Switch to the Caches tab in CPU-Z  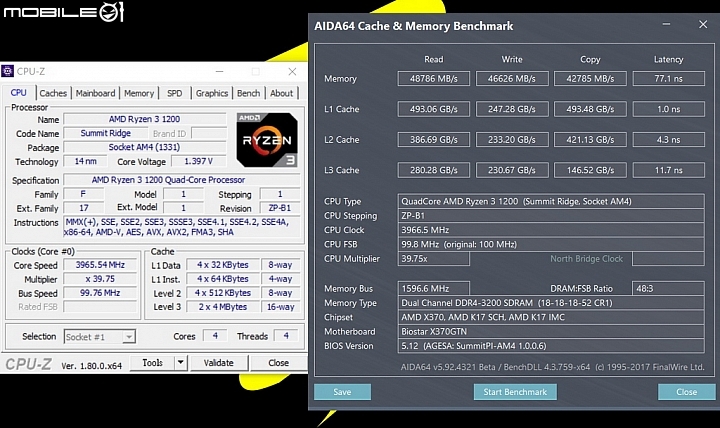pyautogui.click(x=53, y=93)
